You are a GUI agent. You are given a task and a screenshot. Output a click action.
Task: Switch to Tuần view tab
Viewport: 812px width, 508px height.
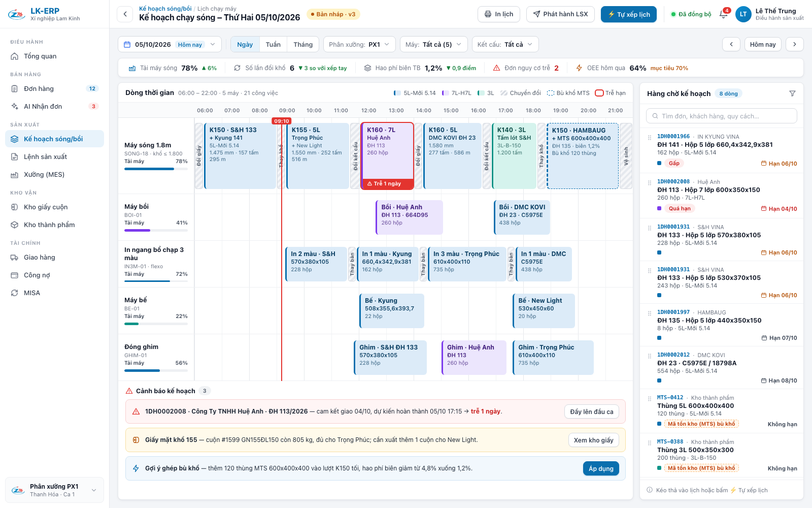click(273, 44)
